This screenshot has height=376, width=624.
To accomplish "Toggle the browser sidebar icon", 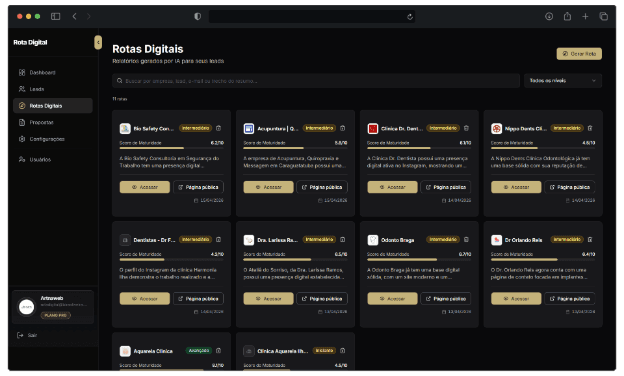I will [56, 16].
